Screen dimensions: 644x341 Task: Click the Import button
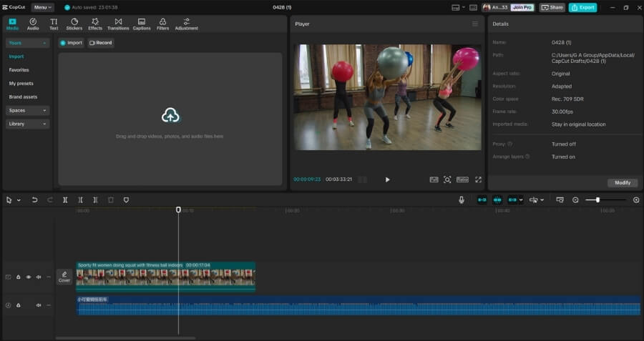coord(72,43)
